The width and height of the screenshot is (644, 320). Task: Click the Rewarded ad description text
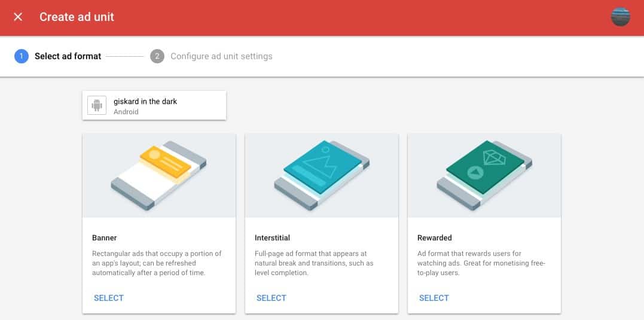pyautogui.click(x=481, y=263)
